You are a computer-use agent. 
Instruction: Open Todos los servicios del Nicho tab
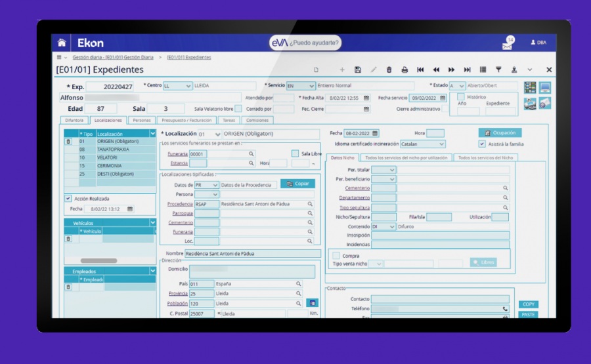(x=485, y=157)
